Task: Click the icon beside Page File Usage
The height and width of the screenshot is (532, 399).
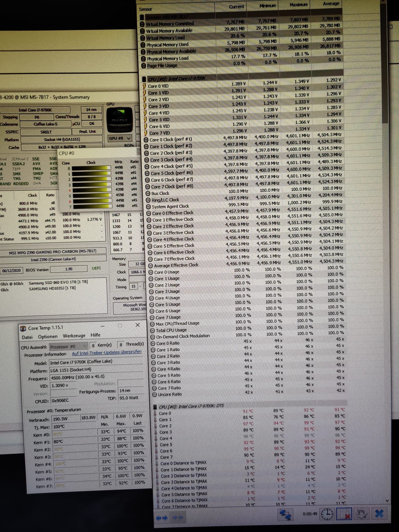Action: tap(144, 66)
